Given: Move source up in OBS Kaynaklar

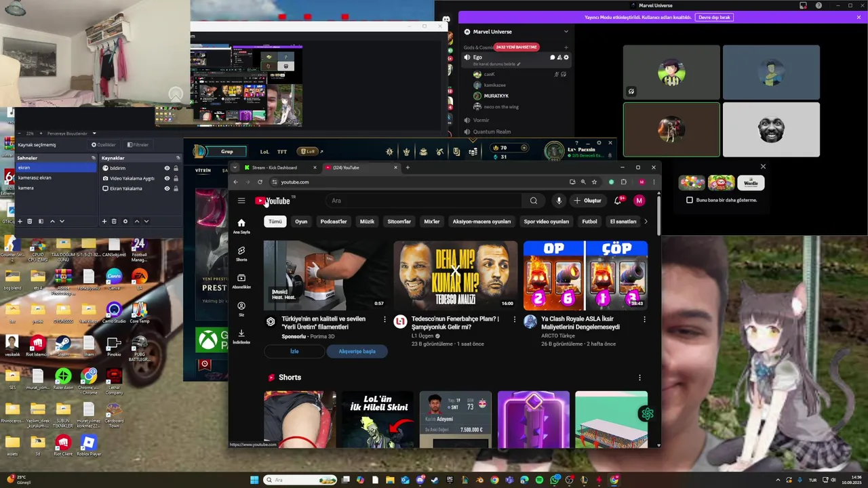Looking at the screenshot, I should (x=136, y=221).
